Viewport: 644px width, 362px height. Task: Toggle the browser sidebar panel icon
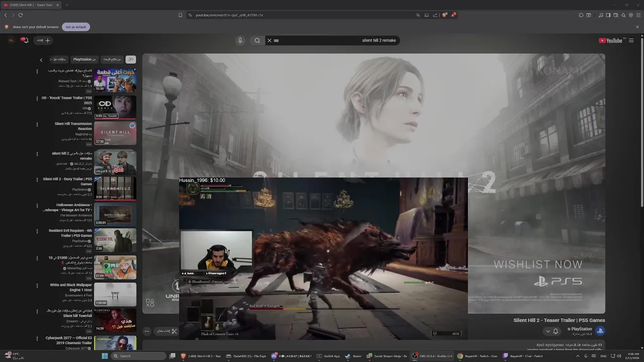click(608, 15)
